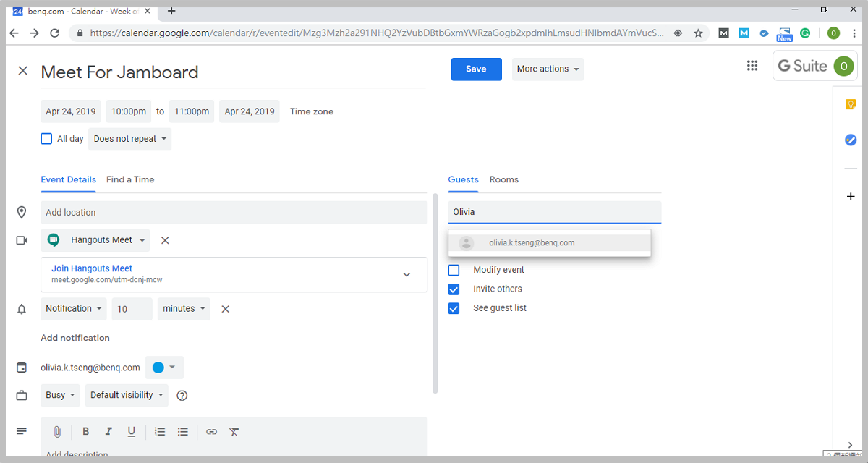
Task: Open the Default visibility dropdown
Action: point(127,396)
